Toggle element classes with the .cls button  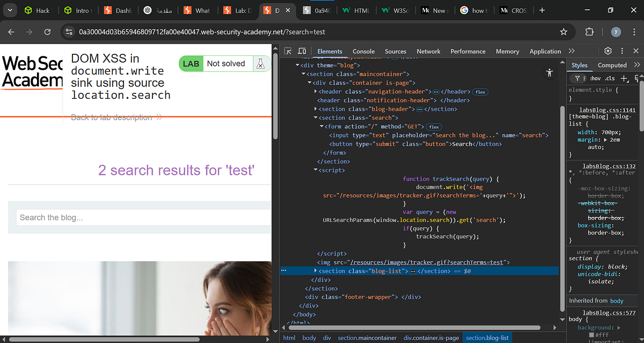[x=609, y=78]
